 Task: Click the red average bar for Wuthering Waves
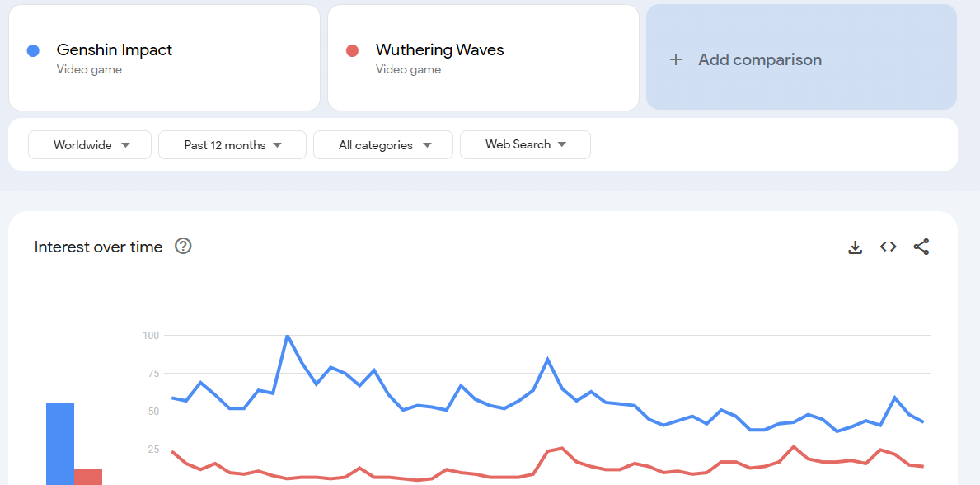(88, 476)
